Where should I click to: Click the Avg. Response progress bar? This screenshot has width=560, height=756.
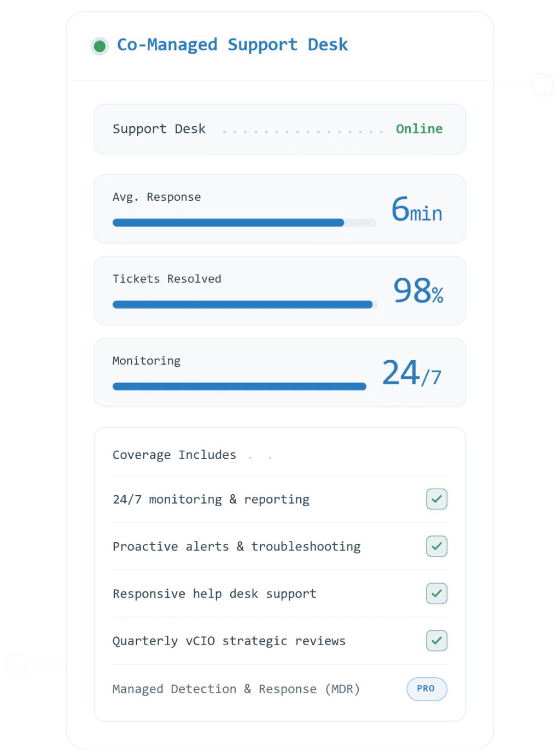tap(244, 222)
